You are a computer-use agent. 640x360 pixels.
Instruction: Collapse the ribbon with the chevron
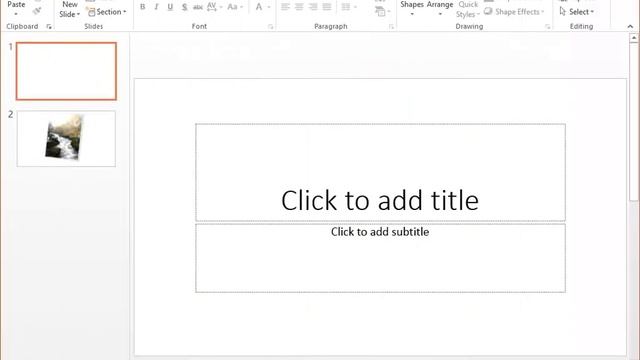click(630, 27)
